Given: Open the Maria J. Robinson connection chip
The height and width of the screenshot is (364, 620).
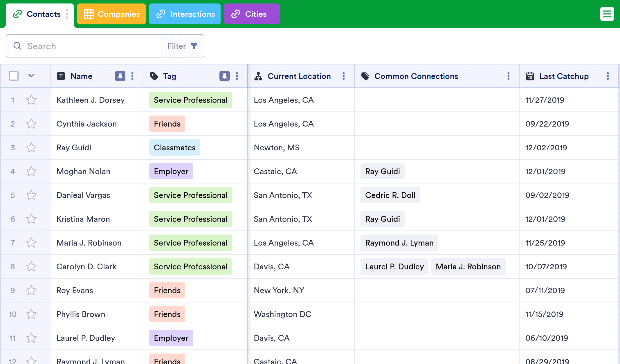Looking at the screenshot, I should (x=468, y=266).
